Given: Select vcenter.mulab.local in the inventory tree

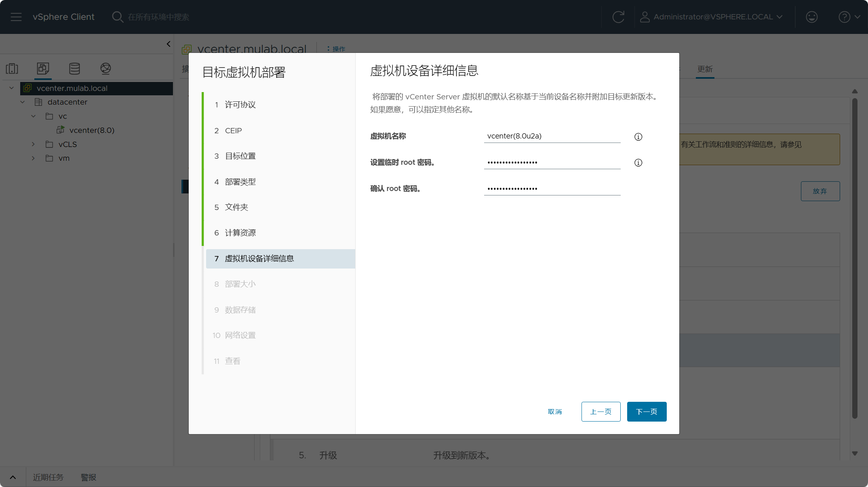Looking at the screenshot, I should 72,88.
